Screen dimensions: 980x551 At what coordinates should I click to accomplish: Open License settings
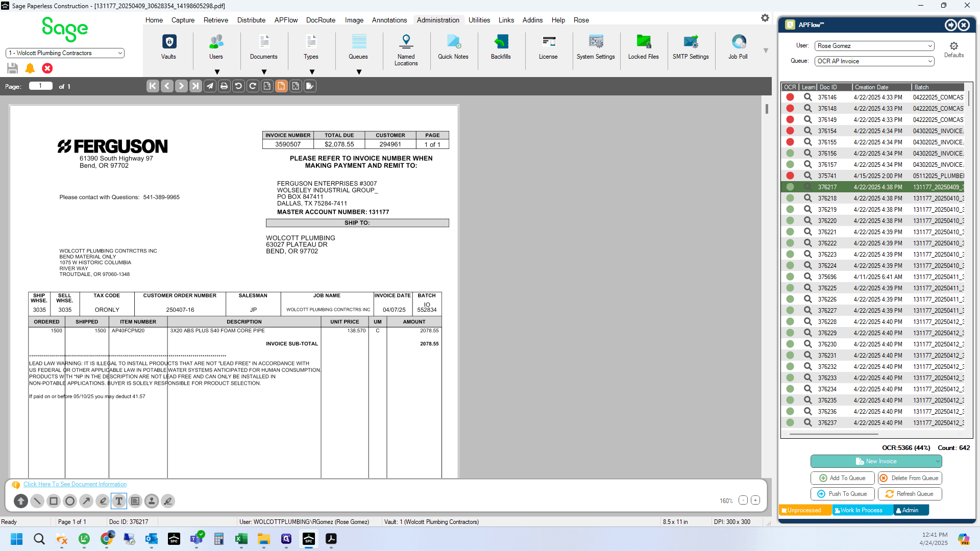[x=548, y=47]
